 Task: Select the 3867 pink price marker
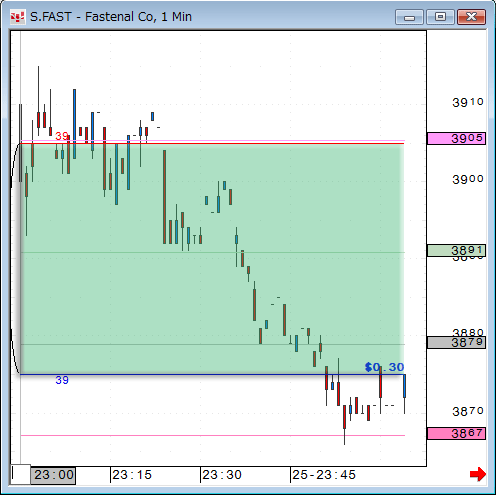(456, 433)
